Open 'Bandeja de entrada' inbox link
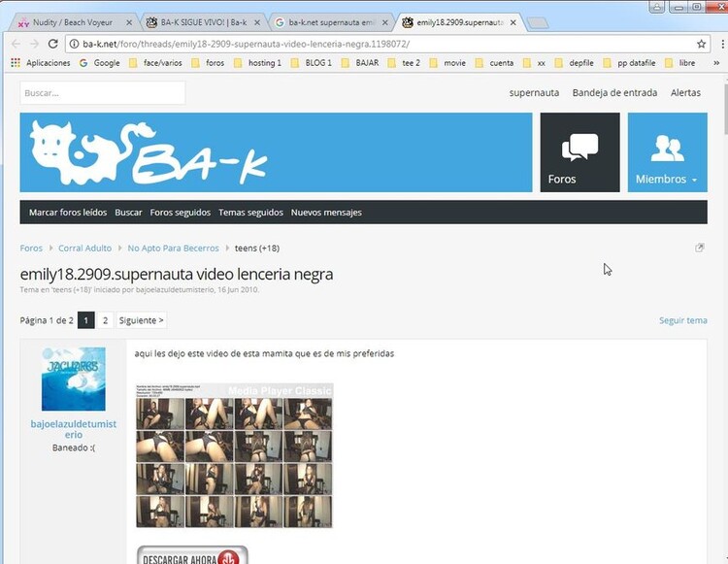Image resolution: width=728 pixels, height=564 pixels. point(614,93)
